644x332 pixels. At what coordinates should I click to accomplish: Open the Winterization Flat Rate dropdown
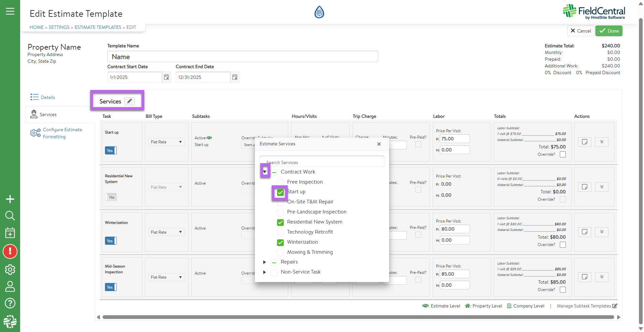[166, 232]
